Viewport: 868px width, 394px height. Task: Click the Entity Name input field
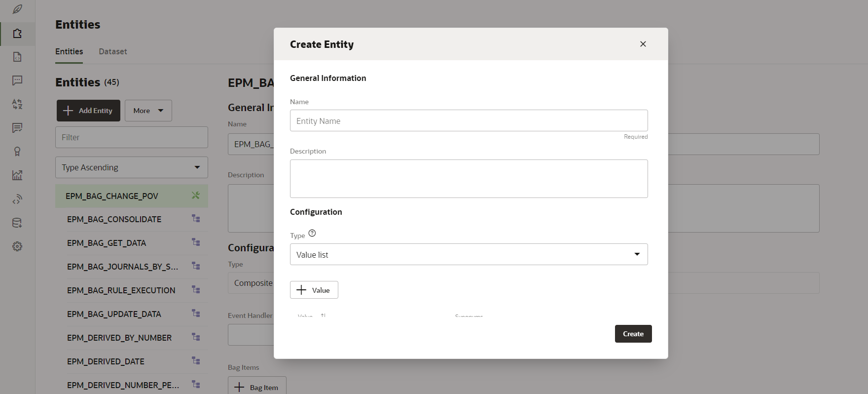point(469,121)
